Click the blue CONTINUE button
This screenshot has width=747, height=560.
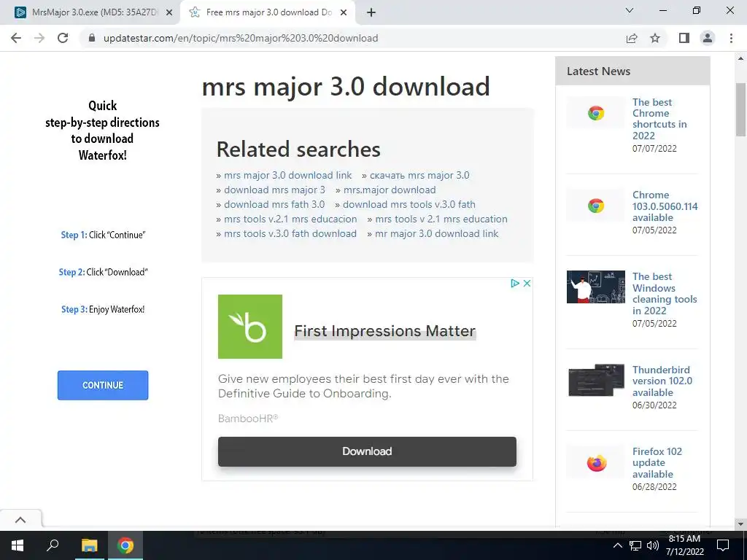[103, 385]
